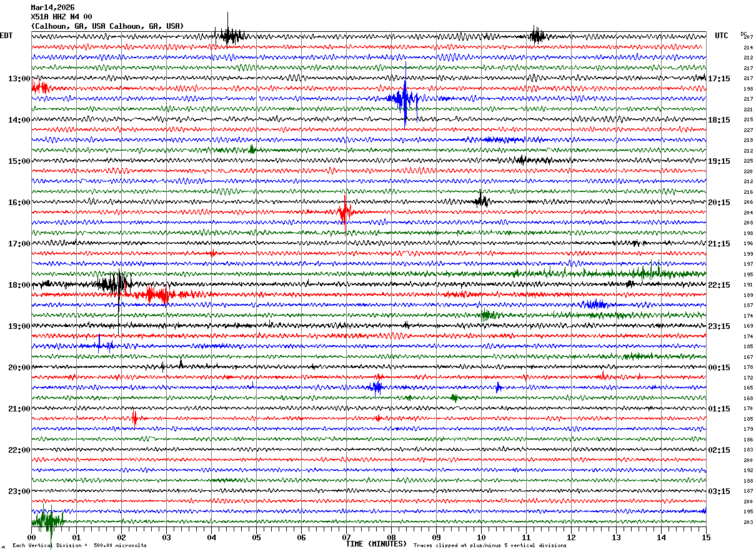Click minute tick label 12 on the x-axis
756x554 pixels.
pyautogui.click(x=571, y=537)
